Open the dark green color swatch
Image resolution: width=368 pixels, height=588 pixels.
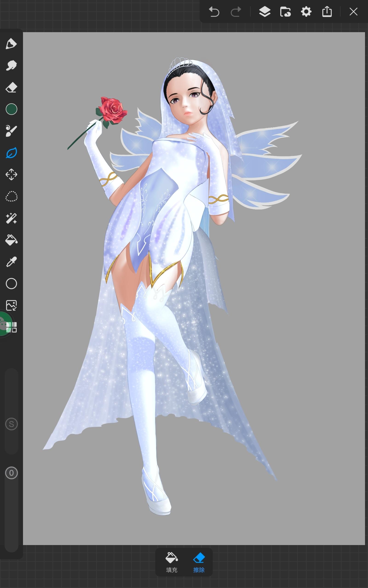coord(11,109)
